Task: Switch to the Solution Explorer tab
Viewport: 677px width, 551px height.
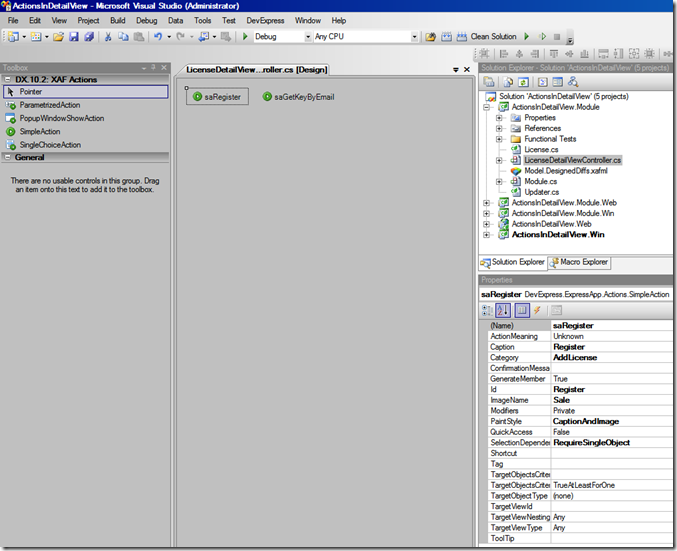Action: pos(513,262)
